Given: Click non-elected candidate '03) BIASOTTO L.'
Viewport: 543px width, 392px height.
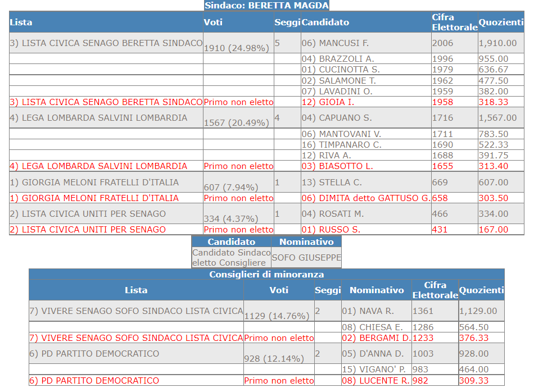Looking at the screenshot, I should [x=337, y=166].
